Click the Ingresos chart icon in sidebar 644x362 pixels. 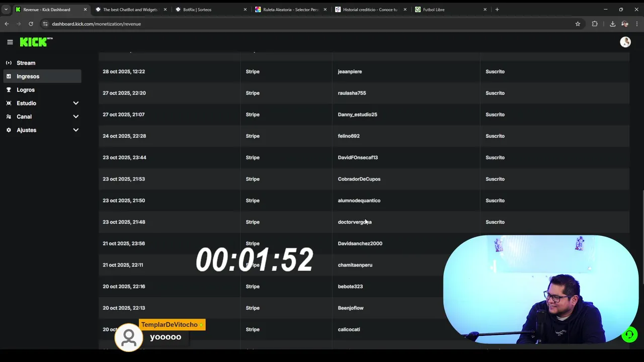click(x=9, y=76)
